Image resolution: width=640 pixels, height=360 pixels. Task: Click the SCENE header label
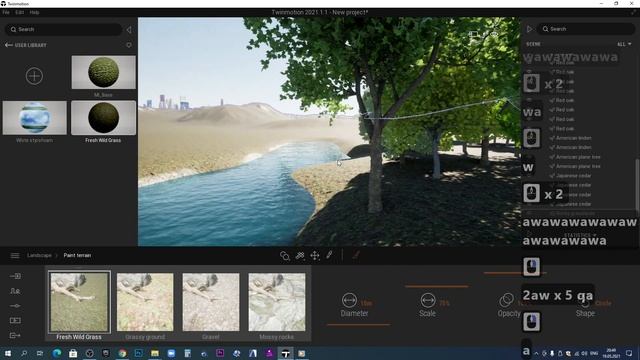pos(533,44)
